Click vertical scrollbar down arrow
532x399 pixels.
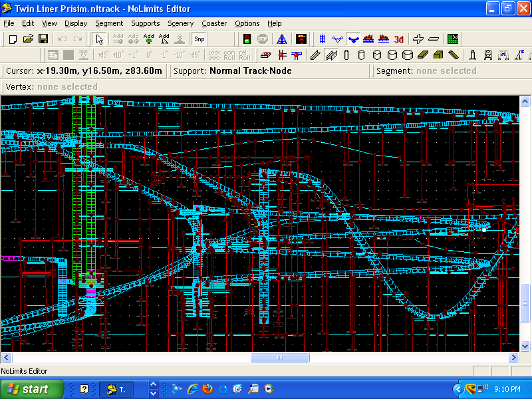525,346
